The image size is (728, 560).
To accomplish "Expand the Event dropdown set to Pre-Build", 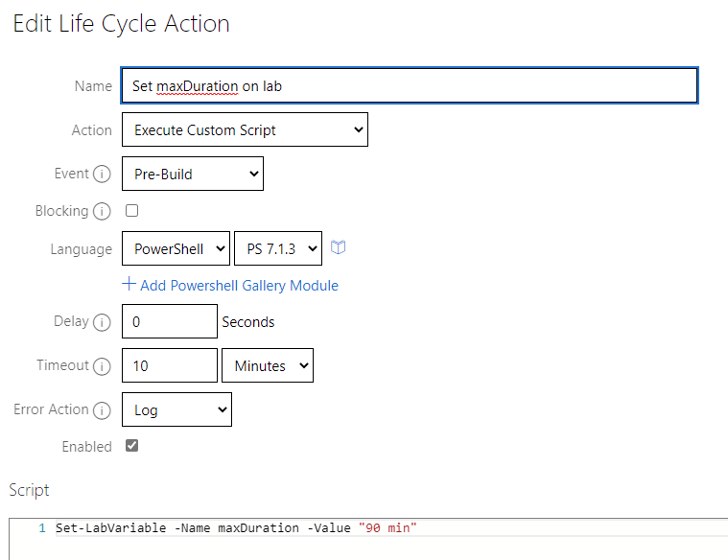I will tap(192, 175).
